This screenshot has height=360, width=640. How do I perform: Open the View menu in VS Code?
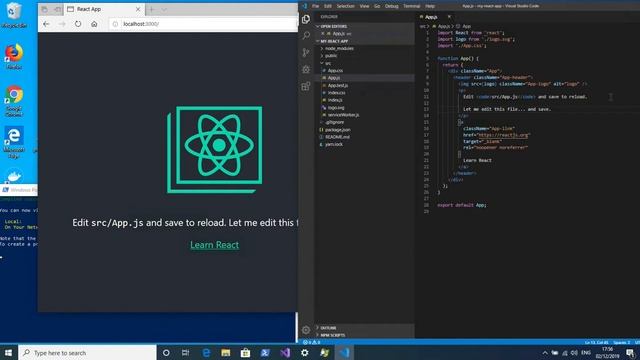364,6
